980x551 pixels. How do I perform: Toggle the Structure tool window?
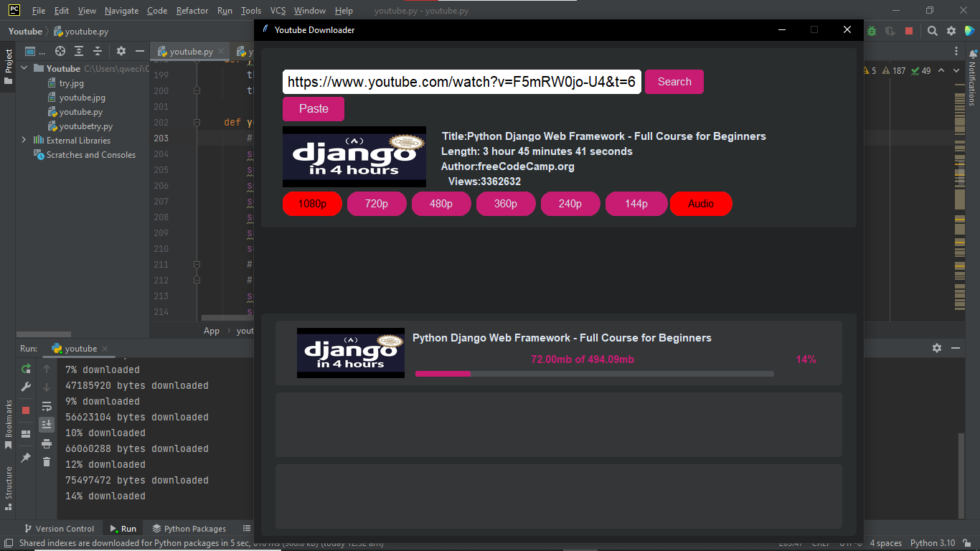[8, 477]
